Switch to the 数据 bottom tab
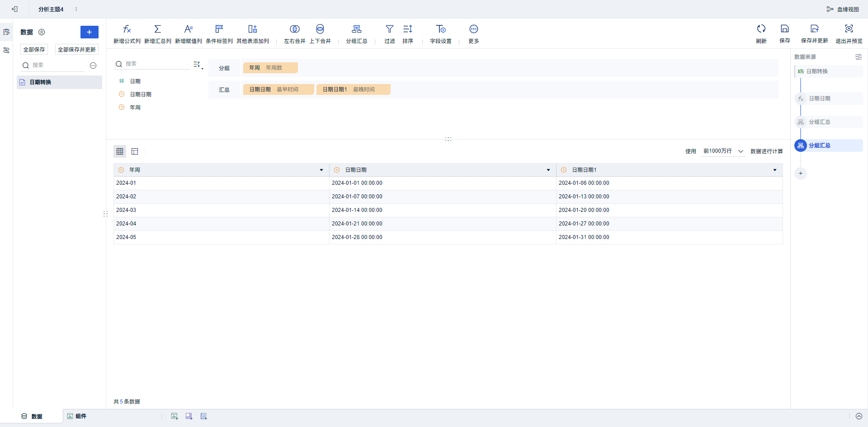Screen dimensions: 868x427 pyautogui.click(x=32, y=416)
